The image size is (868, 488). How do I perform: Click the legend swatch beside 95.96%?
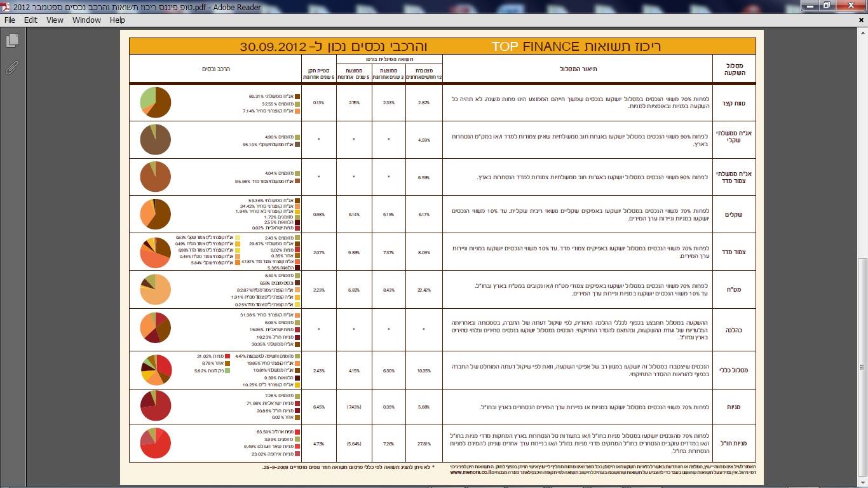(x=297, y=181)
